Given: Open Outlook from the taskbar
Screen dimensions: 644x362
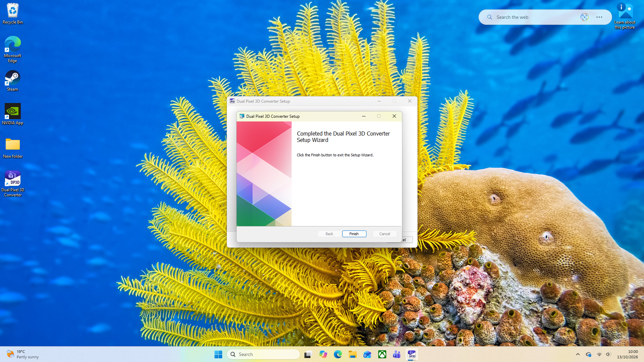Looking at the screenshot, I should pyautogui.click(x=367, y=354).
